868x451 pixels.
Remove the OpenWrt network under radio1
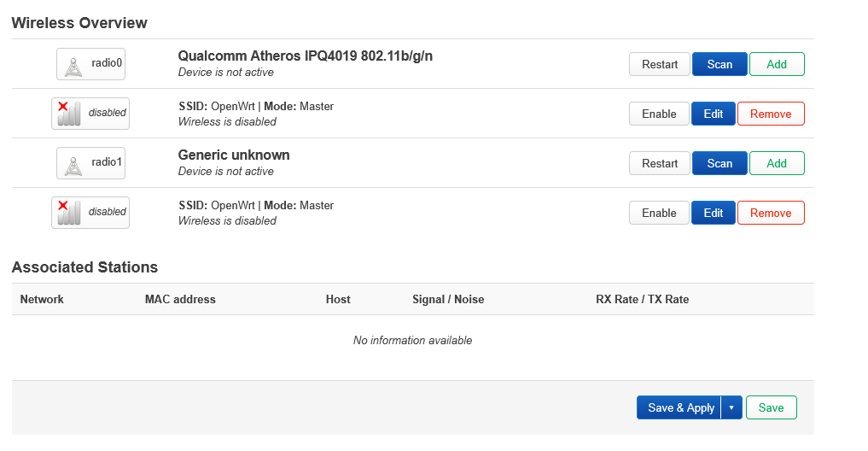pyautogui.click(x=770, y=213)
